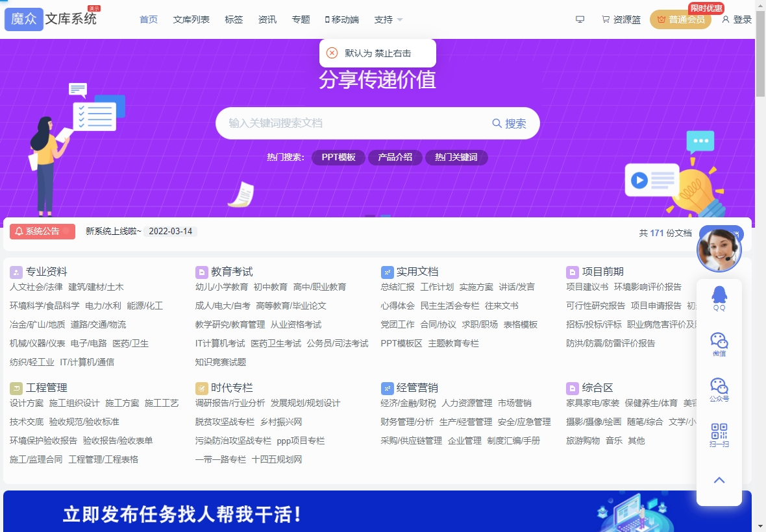
Task: Click the QQ contact icon
Action: 719,298
